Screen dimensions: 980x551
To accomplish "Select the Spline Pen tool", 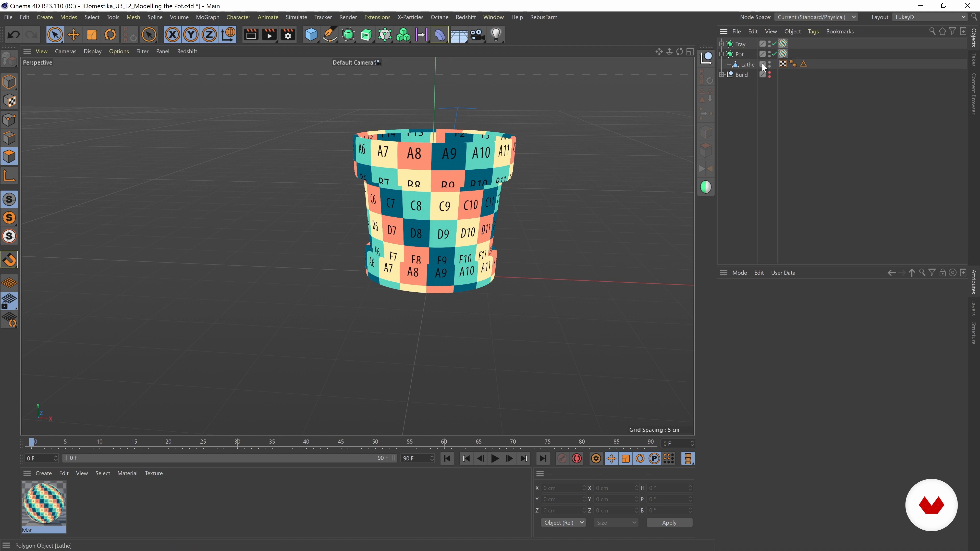I will [329, 35].
